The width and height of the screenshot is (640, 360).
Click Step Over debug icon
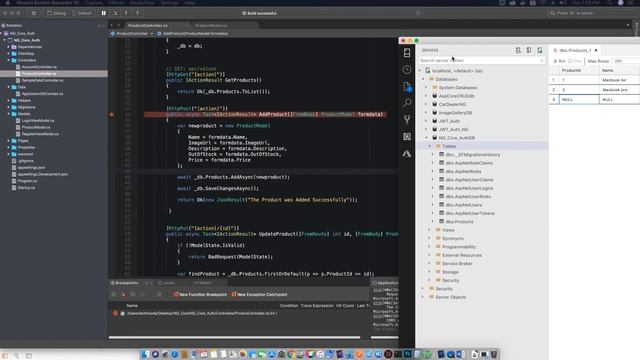point(115,13)
